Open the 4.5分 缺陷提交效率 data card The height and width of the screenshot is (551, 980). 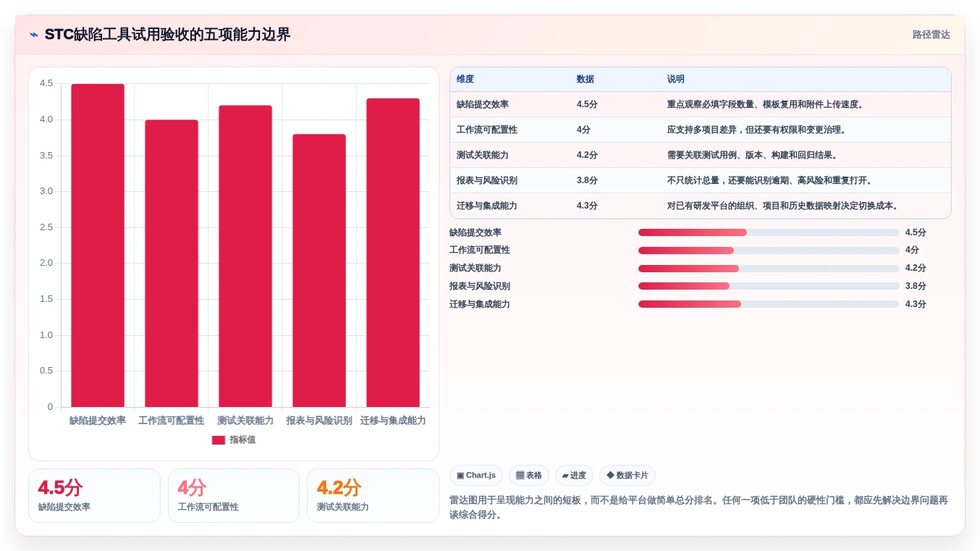(x=94, y=496)
